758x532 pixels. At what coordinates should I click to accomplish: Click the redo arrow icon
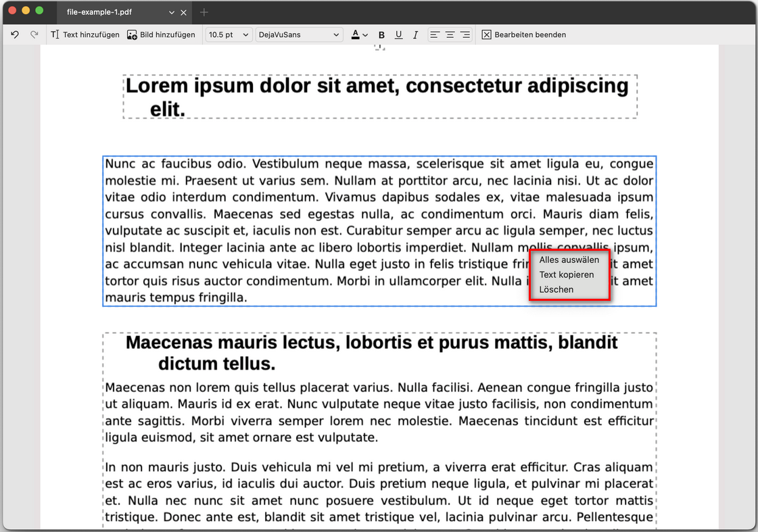click(34, 34)
